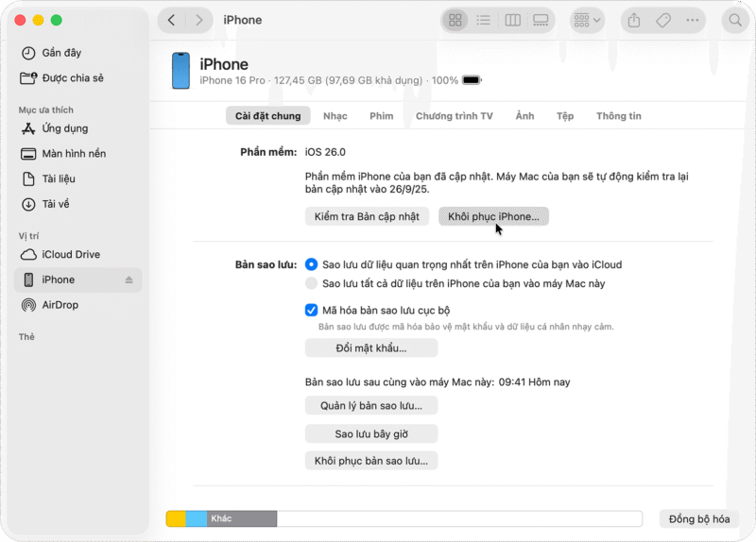Select the Cài đặt chung tab
This screenshot has width=756, height=542.
click(x=267, y=116)
